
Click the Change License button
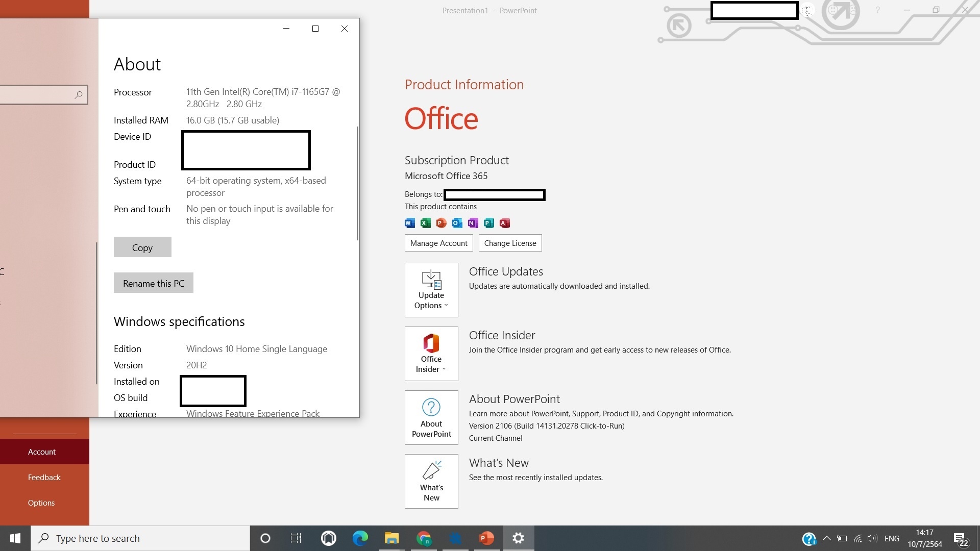click(x=510, y=243)
